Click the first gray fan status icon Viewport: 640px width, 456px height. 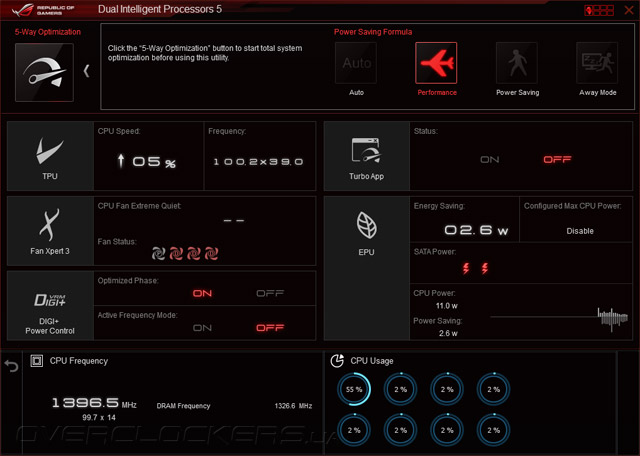pyautogui.click(x=158, y=254)
